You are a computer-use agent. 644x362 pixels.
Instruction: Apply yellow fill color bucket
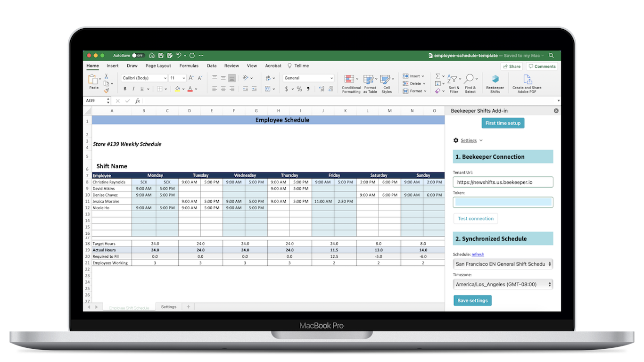[178, 89]
